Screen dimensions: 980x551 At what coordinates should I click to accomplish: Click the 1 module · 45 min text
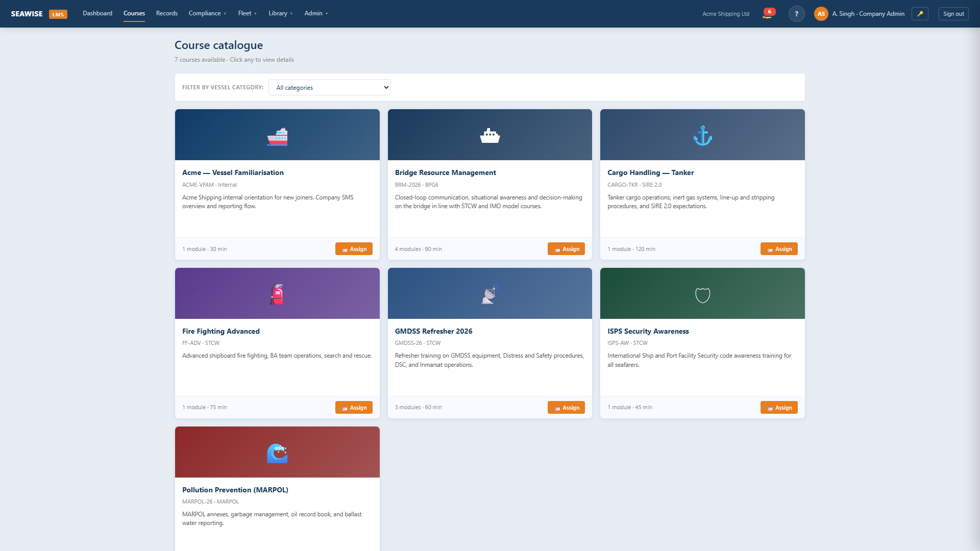click(629, 407)
